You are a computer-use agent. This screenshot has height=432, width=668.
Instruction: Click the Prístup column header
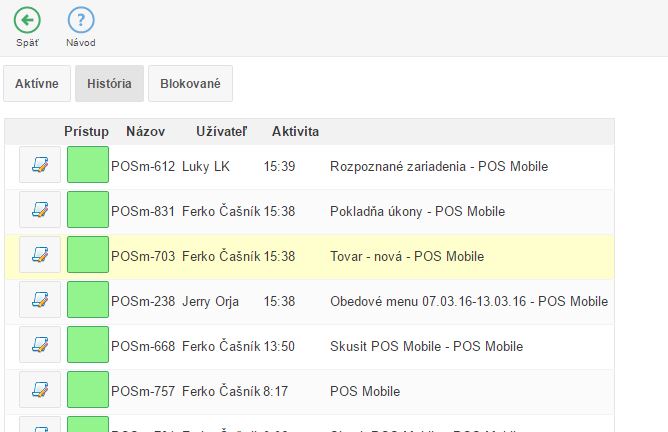pyautogui.click(x=86, y=132)
